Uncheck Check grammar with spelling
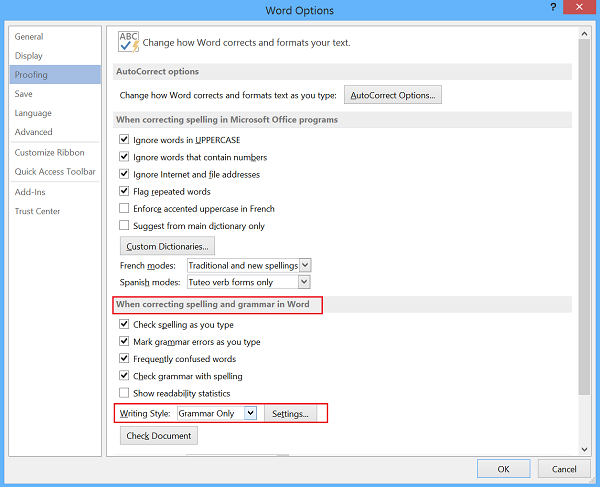Image resolution: width=600 pixels, height=487 pixels. tap(124, 375)
